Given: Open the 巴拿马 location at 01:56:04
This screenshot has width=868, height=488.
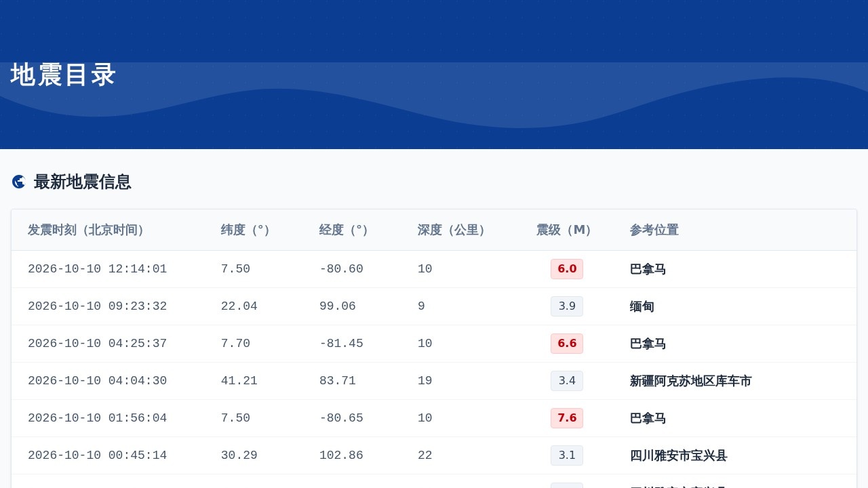Looking at the screenshot, I should click(648, 418).
